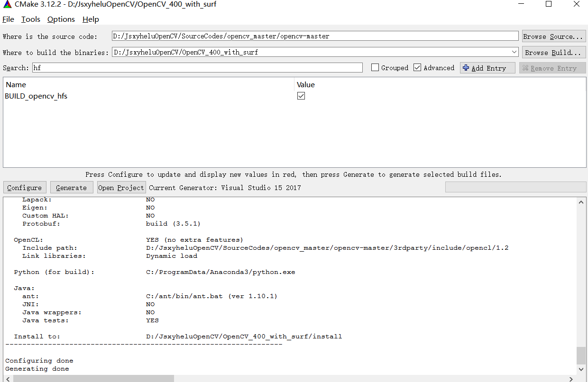This screenshot has width=588, height=382.
Task: Click 'C:/ProgramData/Anaconda3/python.exe' in output
Action: (220, 272)
